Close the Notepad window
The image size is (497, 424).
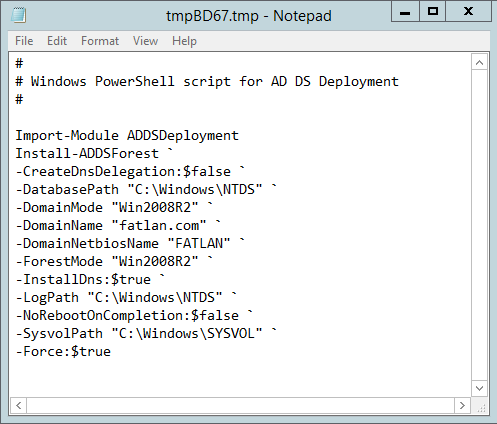click(468, 12)
